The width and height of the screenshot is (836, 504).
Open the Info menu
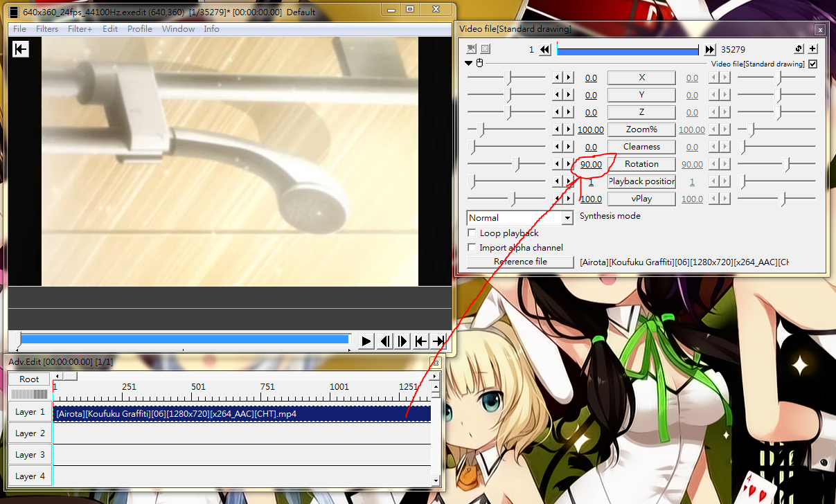tap(211, 29)
